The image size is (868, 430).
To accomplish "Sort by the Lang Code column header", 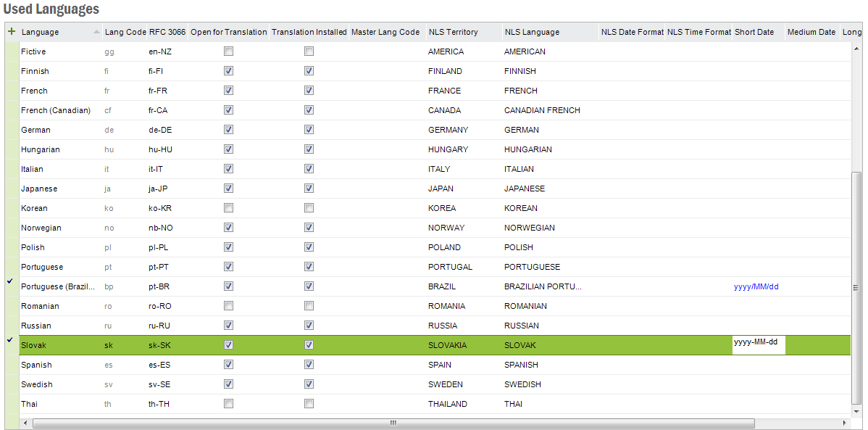I will [125, 33].
